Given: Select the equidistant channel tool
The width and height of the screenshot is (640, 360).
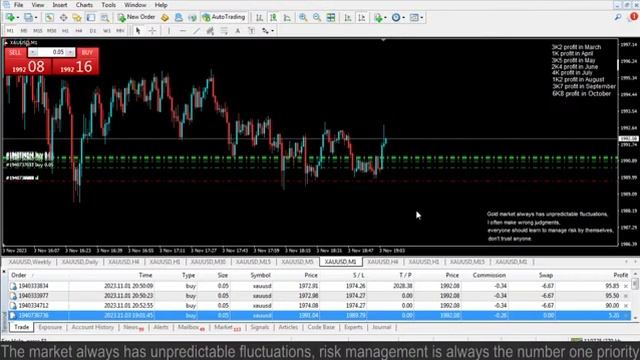Looking at the screenshot, I should (x=210, y=31).
